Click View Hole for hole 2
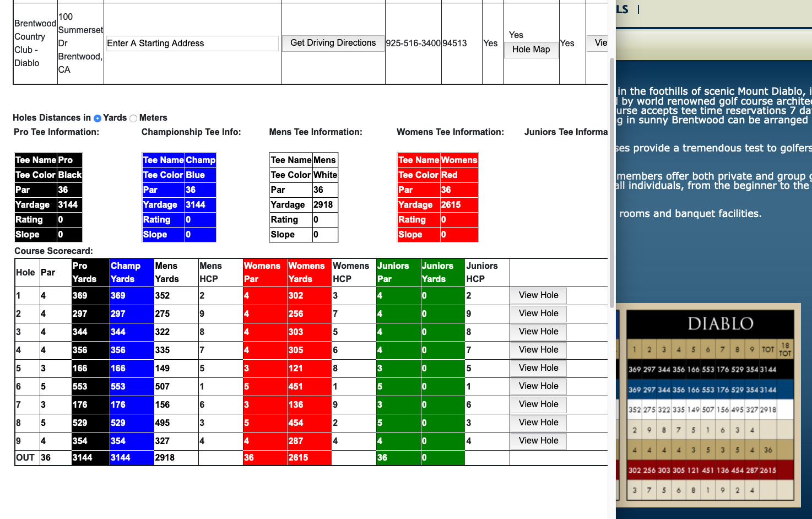This screenshot has width=812, height=519. click(x=538, y=313)
